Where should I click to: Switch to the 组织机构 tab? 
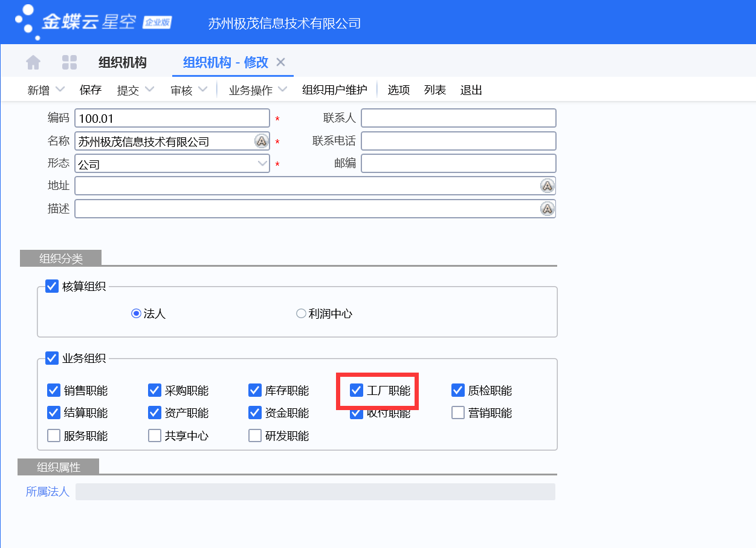tap(123, 62)
